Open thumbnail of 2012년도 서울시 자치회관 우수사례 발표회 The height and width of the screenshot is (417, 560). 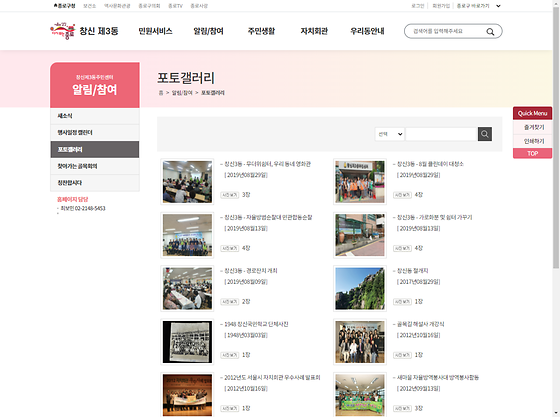[187, 395]
